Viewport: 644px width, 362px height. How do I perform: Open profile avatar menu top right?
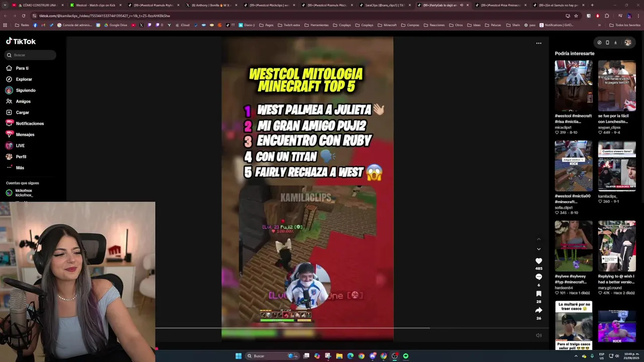coord(627,43)
